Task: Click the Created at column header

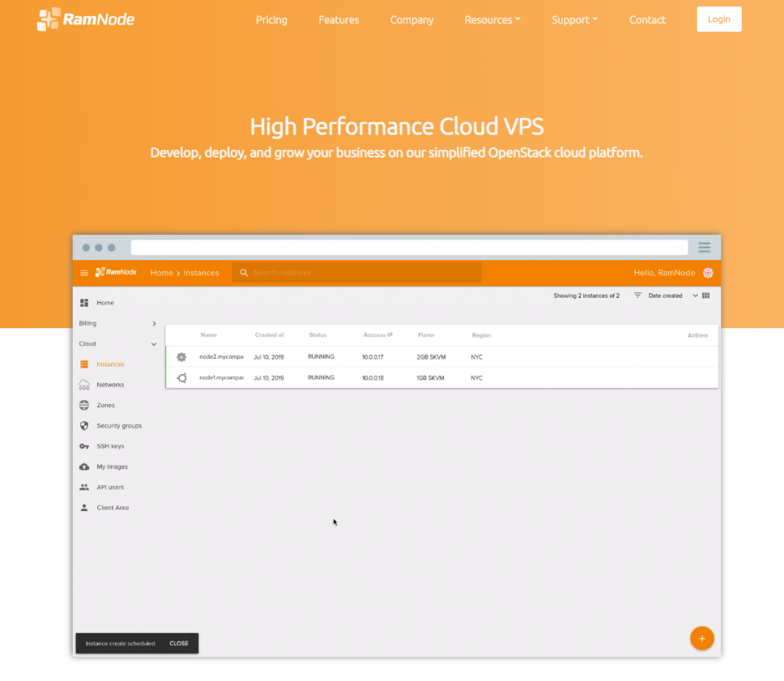Action: 269,335
